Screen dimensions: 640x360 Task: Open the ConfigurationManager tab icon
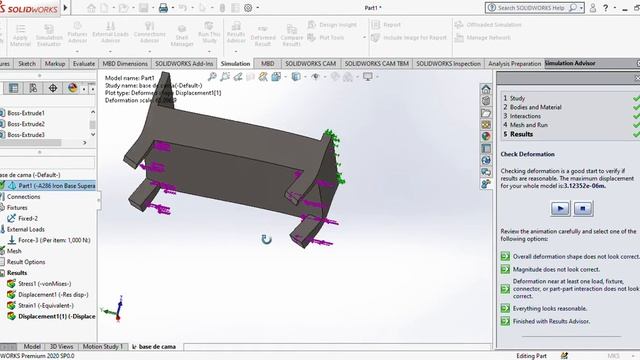click(33, 88)
